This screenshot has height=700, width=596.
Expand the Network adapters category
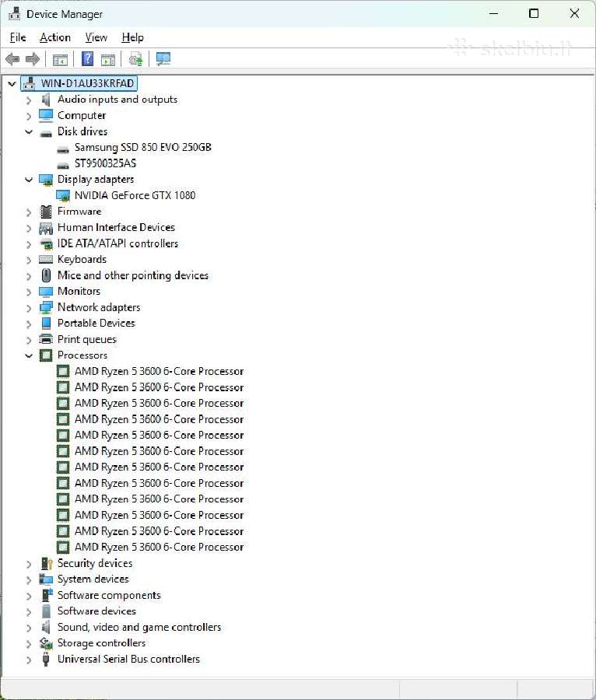29,308
